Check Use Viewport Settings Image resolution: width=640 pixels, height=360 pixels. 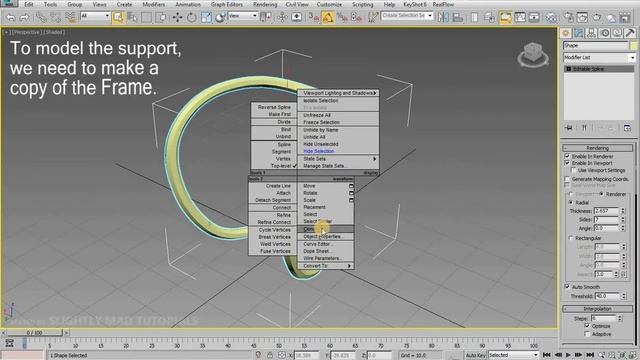(573, 170)
